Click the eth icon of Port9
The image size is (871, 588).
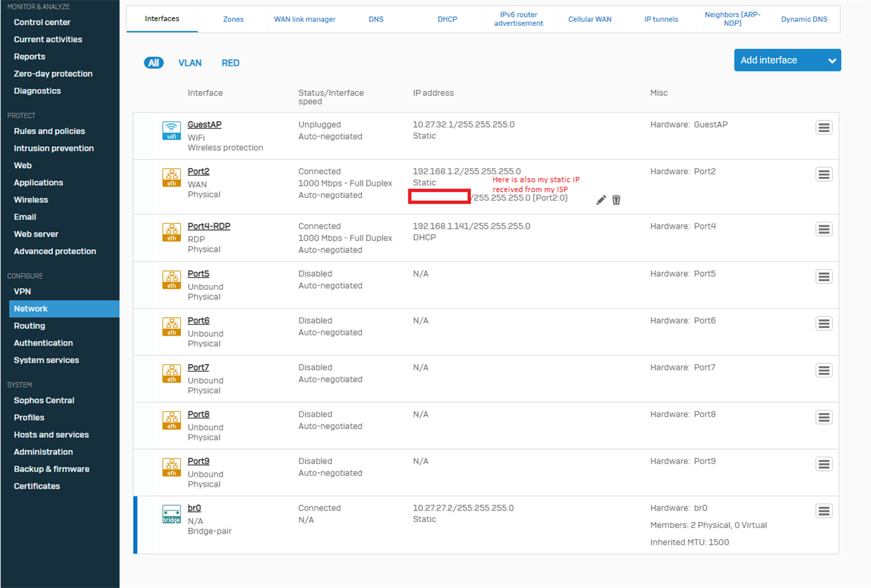(x=171, y=467)
